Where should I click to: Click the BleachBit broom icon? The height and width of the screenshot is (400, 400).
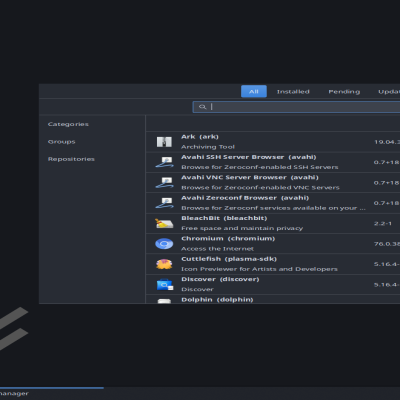(164, 223)
